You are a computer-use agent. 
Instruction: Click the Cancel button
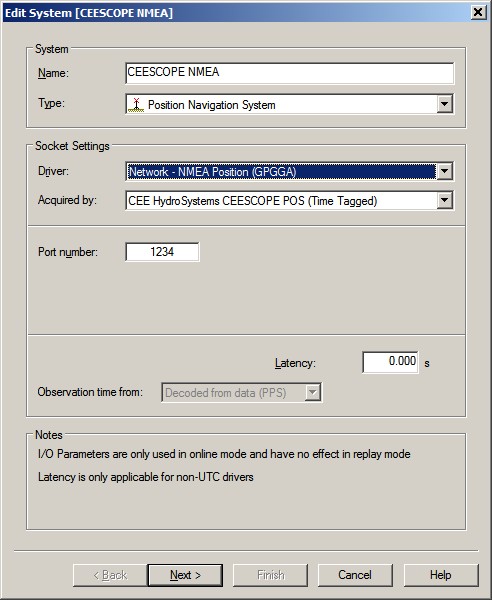[355, 575]
